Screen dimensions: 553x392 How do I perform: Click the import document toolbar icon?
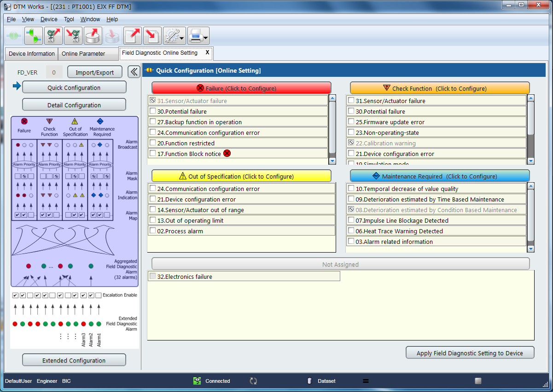152,35
